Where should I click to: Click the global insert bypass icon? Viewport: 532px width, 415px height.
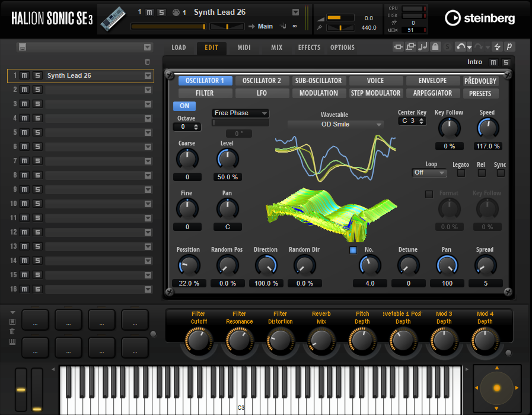[x=398, y=47]
